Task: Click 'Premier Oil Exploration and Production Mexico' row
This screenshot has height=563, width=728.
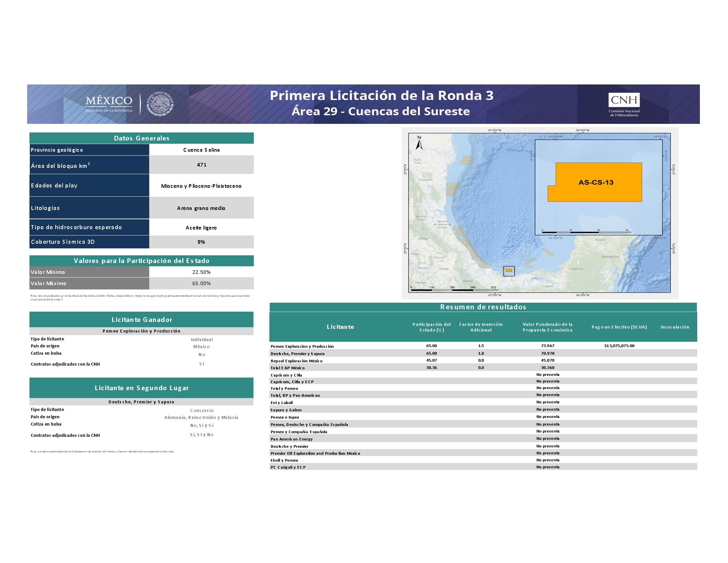Action: (483, 453)
